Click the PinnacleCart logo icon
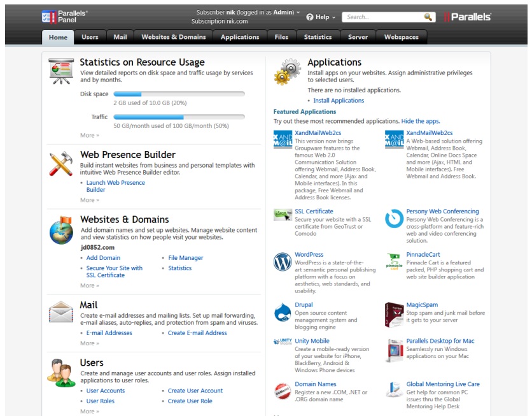This screenshot has height=416, width=532. pos(394,261)
